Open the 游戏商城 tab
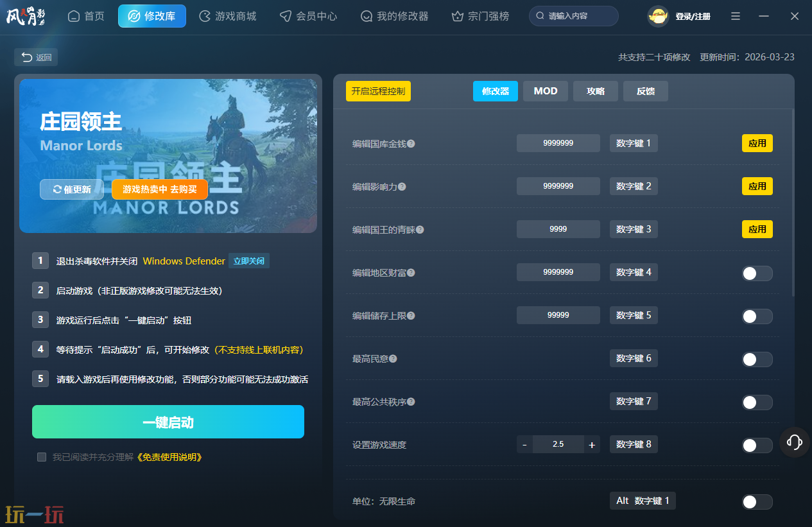 (228, 16)
